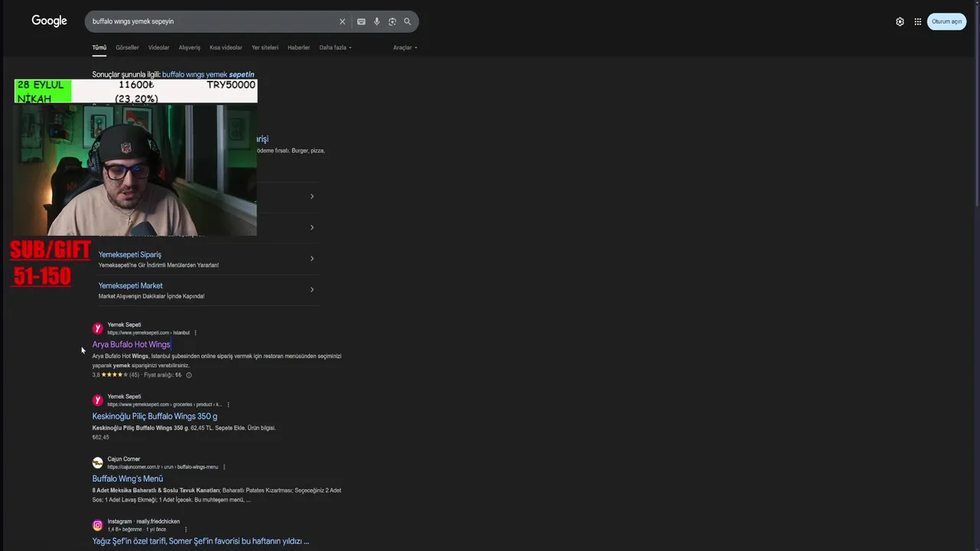Screen dimensions: 980x551
Task: Open the Buffalo Wing's Menü result
Action: click(x=127, y=479)
